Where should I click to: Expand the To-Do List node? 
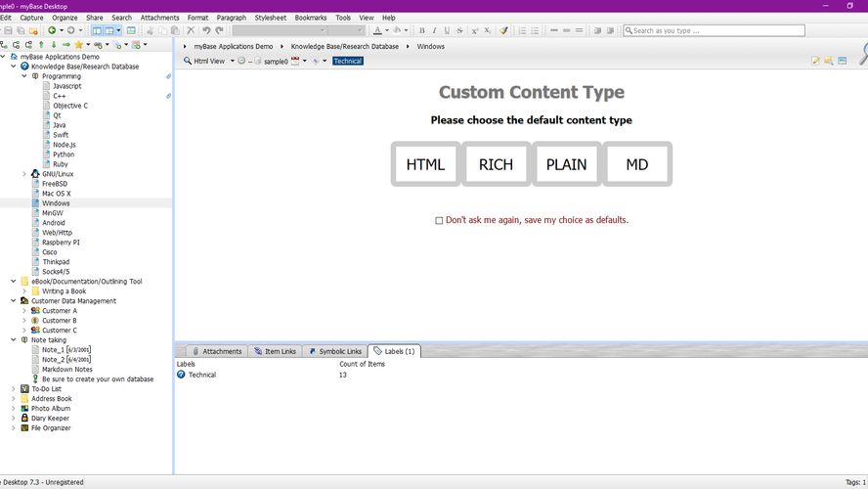tap(14, 389)
